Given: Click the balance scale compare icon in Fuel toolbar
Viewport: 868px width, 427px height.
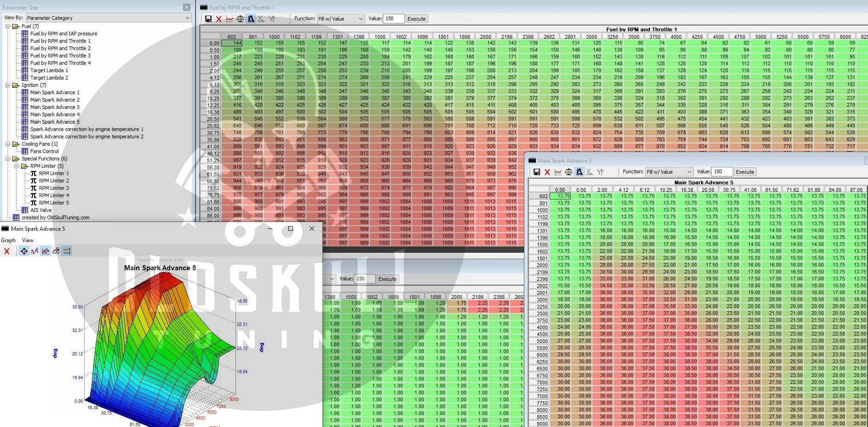Looking at the screenshot, I should 240,19.
